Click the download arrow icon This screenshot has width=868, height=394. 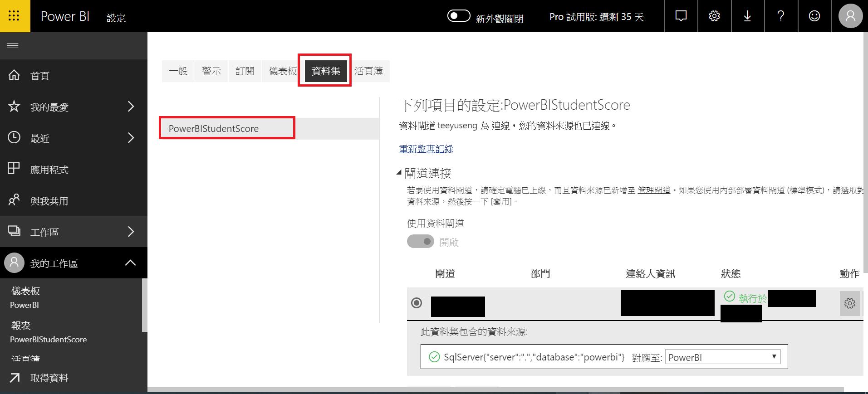coord(747,16)
